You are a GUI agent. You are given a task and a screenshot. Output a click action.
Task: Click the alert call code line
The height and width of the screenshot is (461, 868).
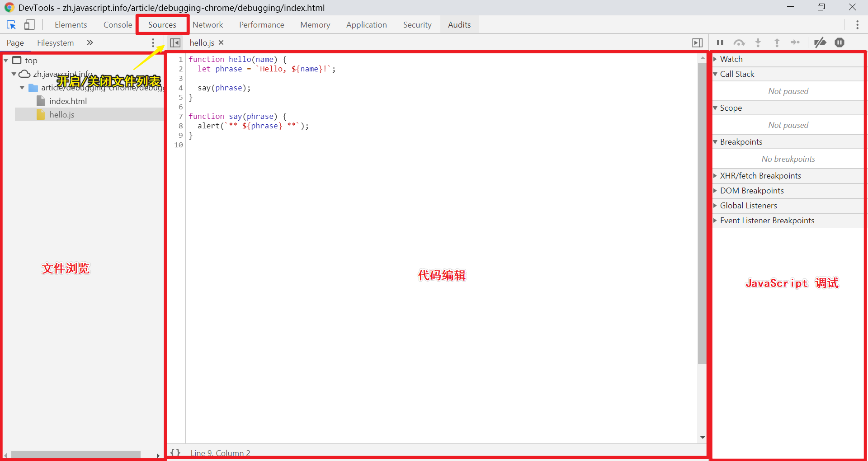click(253, 126)
